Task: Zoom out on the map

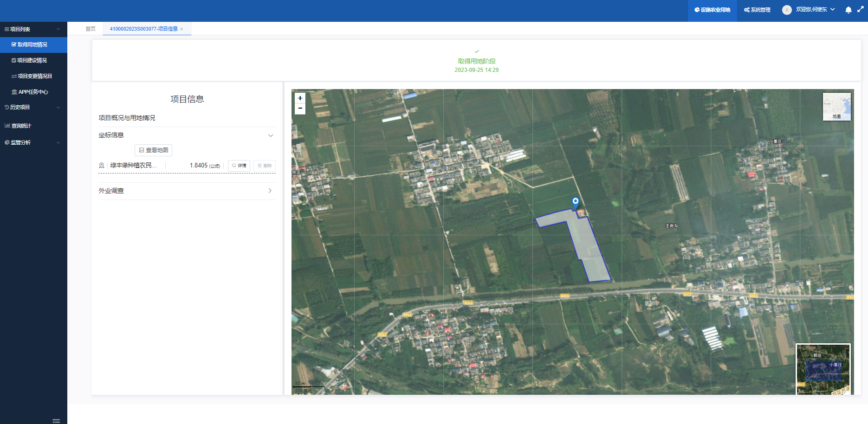Action: click(x=300, y=109)
